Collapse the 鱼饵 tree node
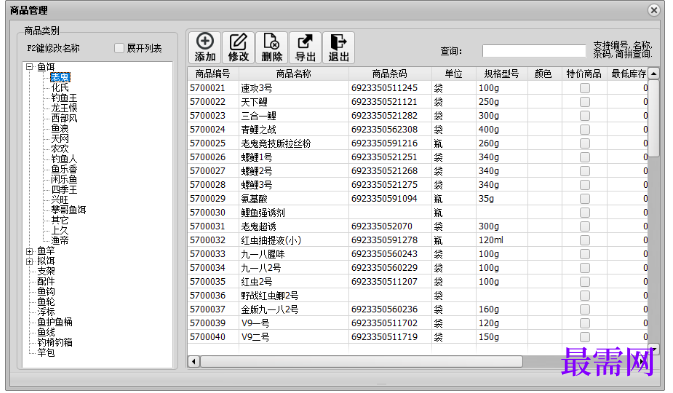 pyautogui.click(x=30, y=67)
